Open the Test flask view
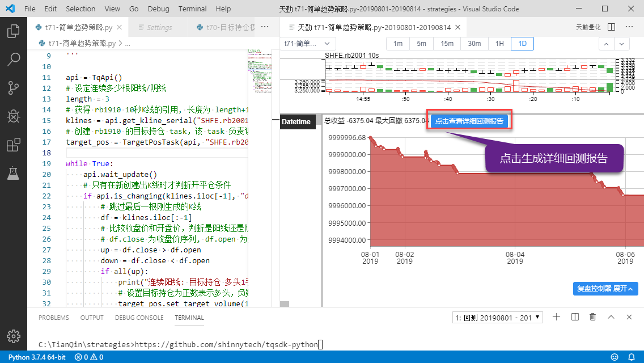This screenshot has width=644, height=363. click(14, 173)
